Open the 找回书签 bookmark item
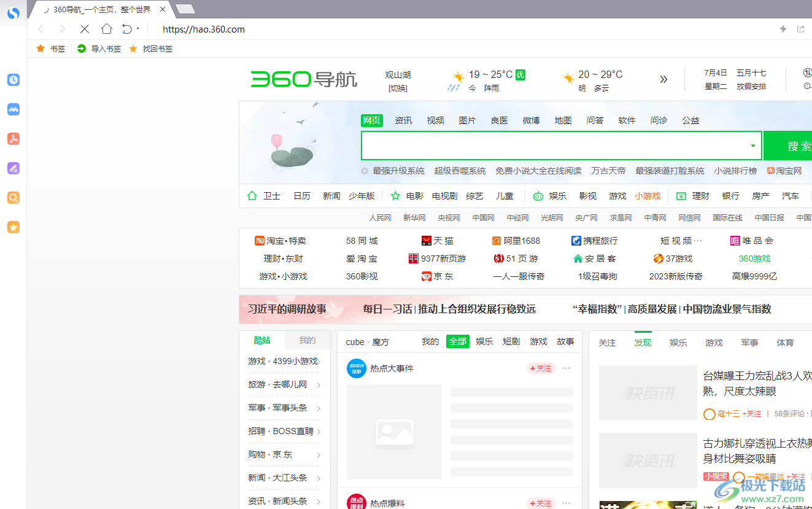 click(x=151, y=49)
